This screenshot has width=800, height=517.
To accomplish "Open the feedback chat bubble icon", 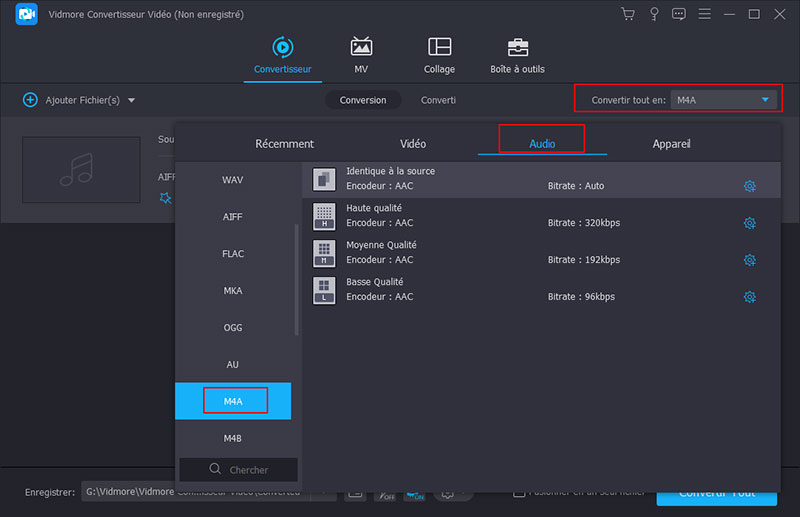I will tap(680, 14).
